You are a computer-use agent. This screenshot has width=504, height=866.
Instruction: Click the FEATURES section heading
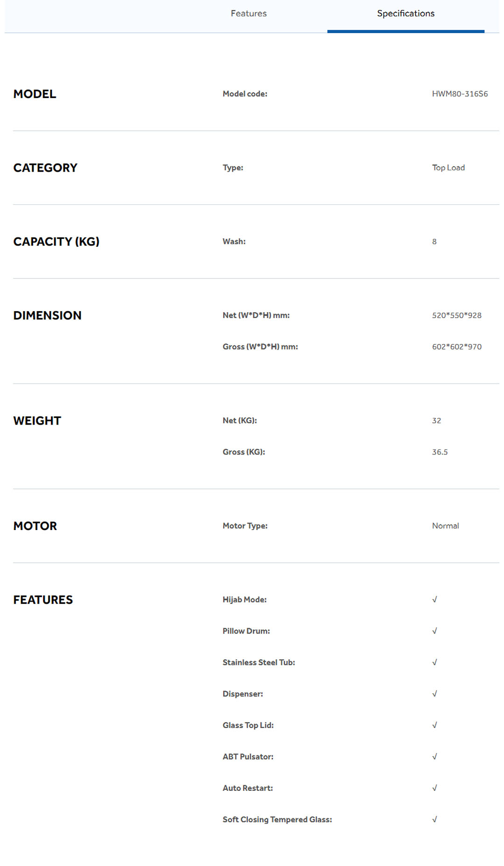43,600
